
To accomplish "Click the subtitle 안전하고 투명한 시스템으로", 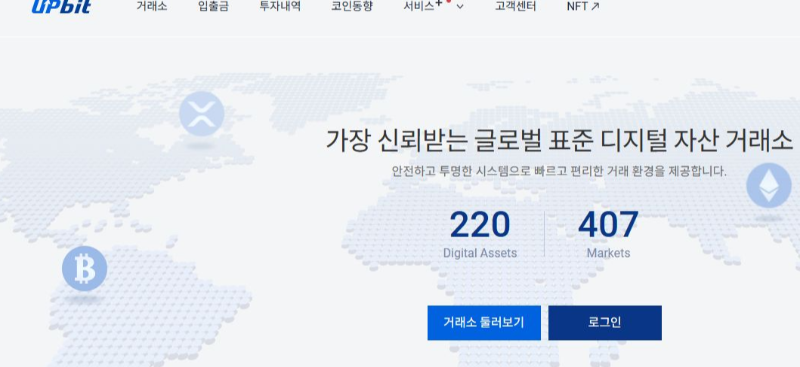I will click(461, 171).
